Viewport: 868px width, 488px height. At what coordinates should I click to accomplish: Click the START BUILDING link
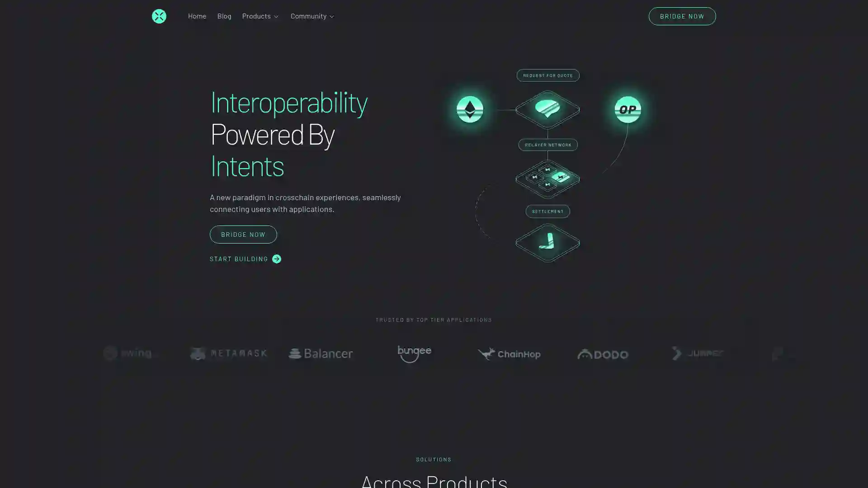(x=245, y=258)
